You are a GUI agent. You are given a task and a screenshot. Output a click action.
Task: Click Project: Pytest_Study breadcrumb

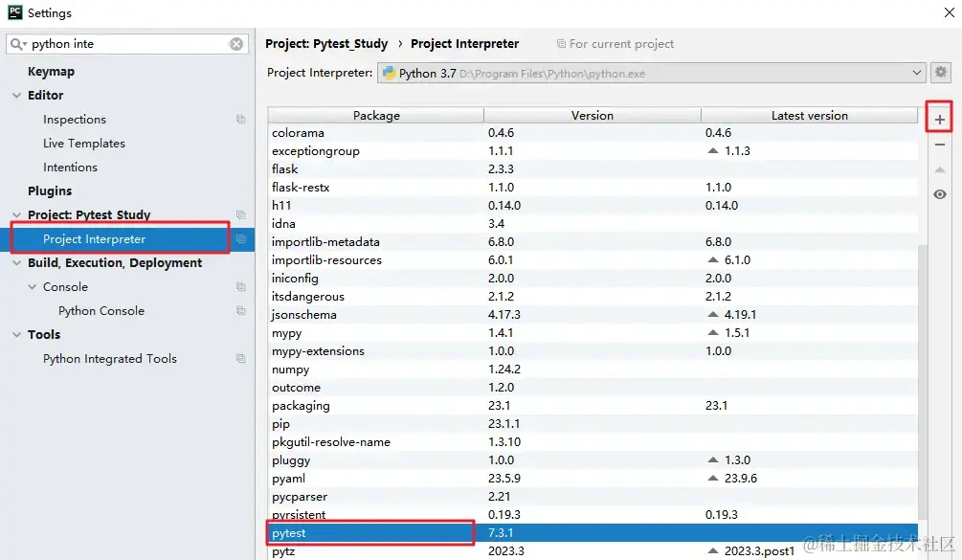(x=326, y=43)
